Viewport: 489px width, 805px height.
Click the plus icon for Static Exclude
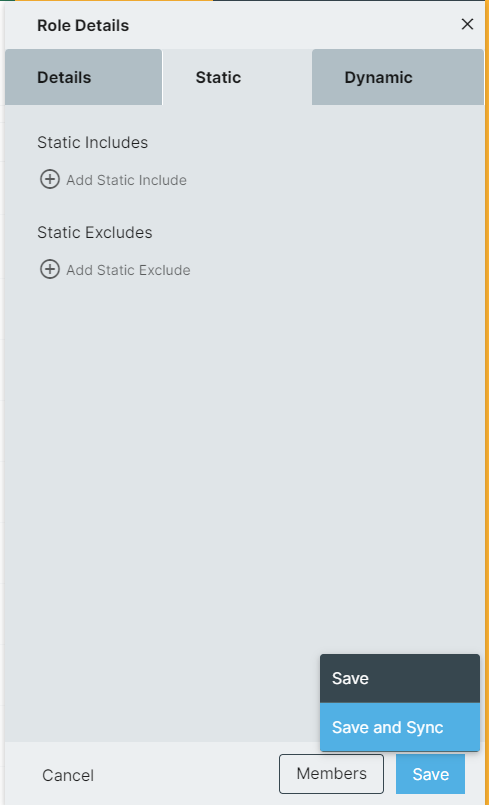pos(50,270)
